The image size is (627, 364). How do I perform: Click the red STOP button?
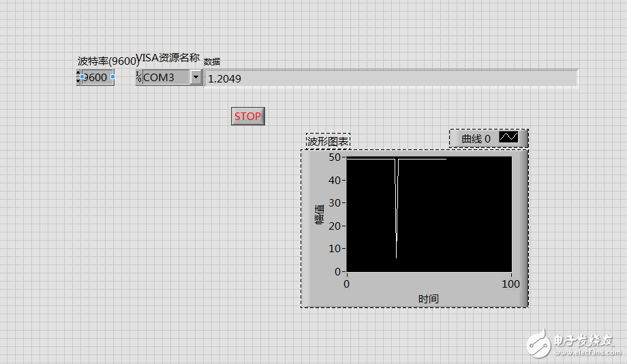pyautogui.click(x=248, y=116)
